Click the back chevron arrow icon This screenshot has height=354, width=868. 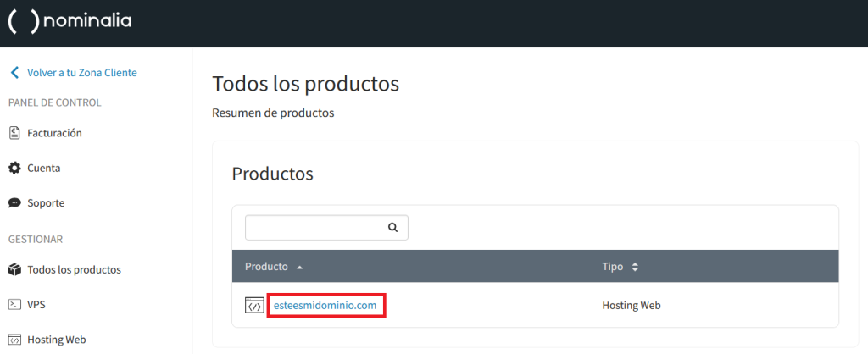pyautogui.click(x=14, y=73)
